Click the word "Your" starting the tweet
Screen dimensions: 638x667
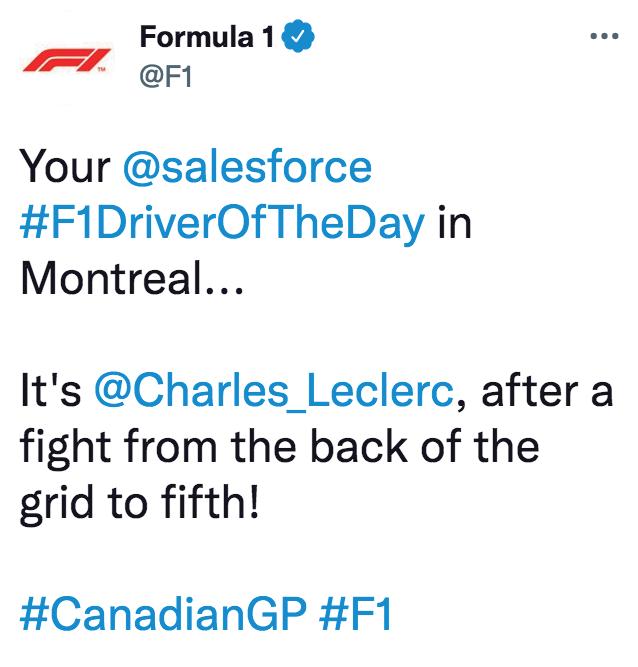pos(64,167)
